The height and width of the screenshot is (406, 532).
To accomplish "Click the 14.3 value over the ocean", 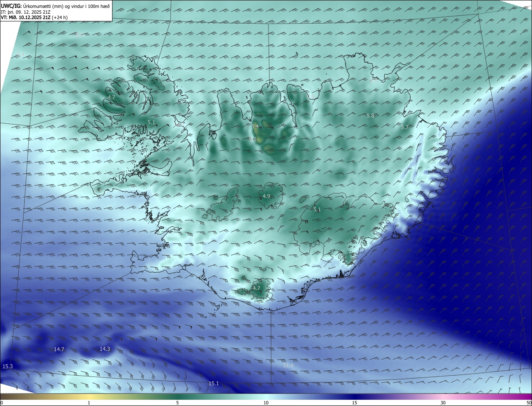I will [x=105, y=349].
